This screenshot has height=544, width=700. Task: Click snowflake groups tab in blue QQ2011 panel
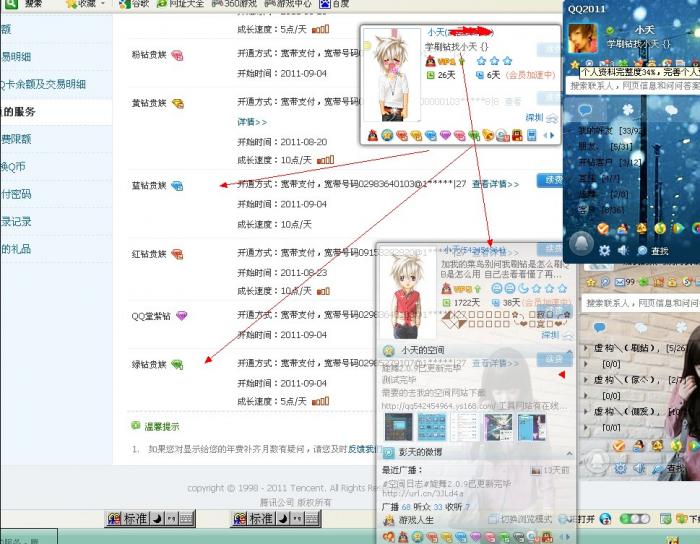point(628,109)
